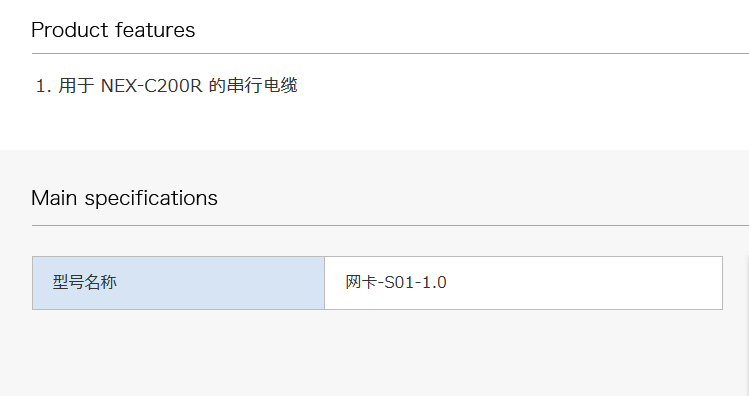The image size is (749, 396).
Task: Click the '串行' characters in the feature item
Action: [244, 86]
